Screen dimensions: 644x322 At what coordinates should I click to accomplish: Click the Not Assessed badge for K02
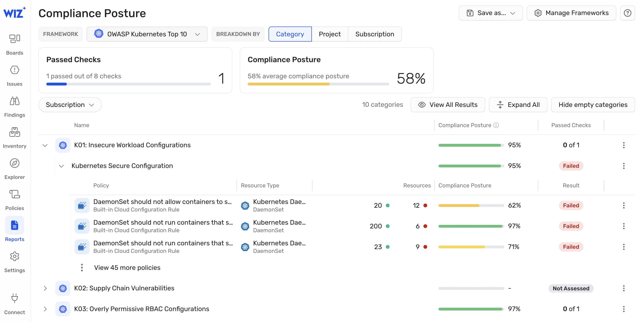pos(571,288)
